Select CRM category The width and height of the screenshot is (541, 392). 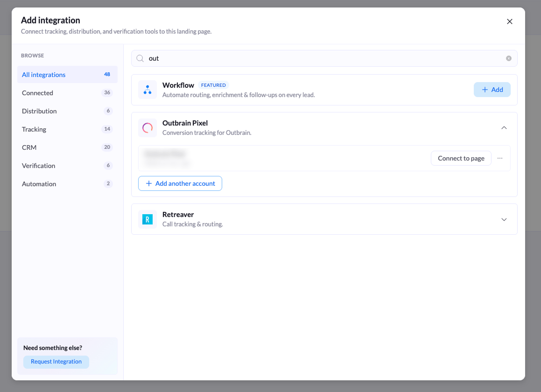[67, 147]
